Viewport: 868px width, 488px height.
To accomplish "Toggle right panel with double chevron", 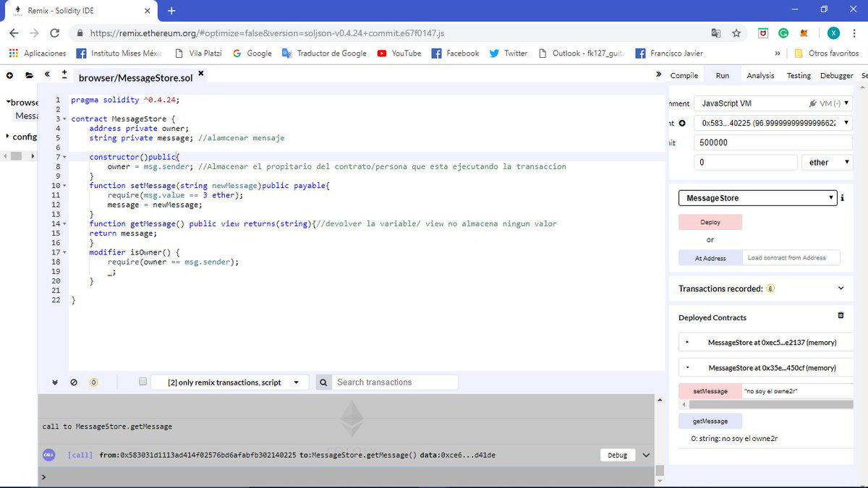I will [658, 74].
